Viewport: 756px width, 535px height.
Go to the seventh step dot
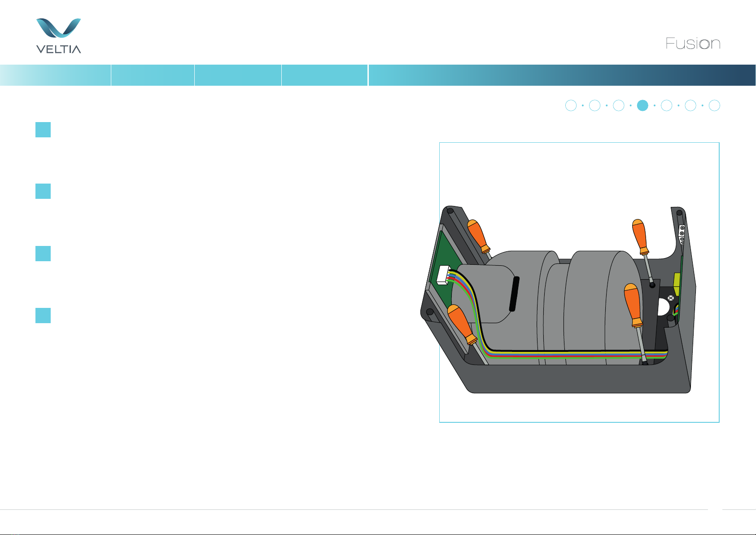coord(714,105)
